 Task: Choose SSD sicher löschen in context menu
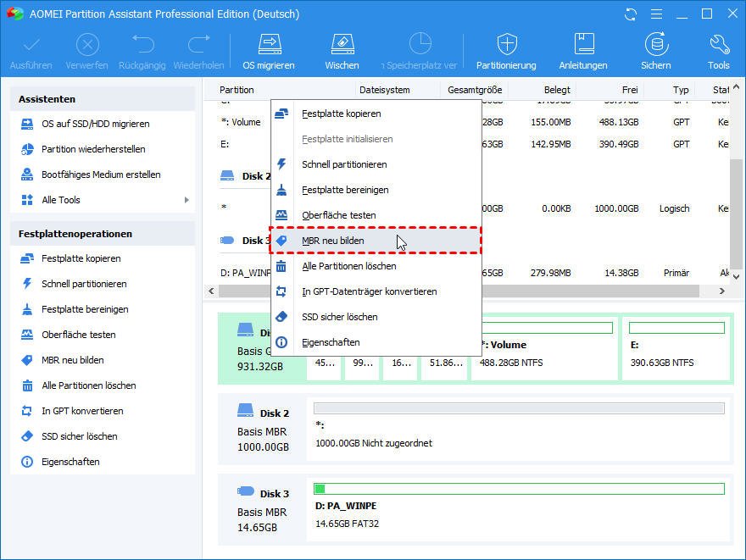point(376,317)
